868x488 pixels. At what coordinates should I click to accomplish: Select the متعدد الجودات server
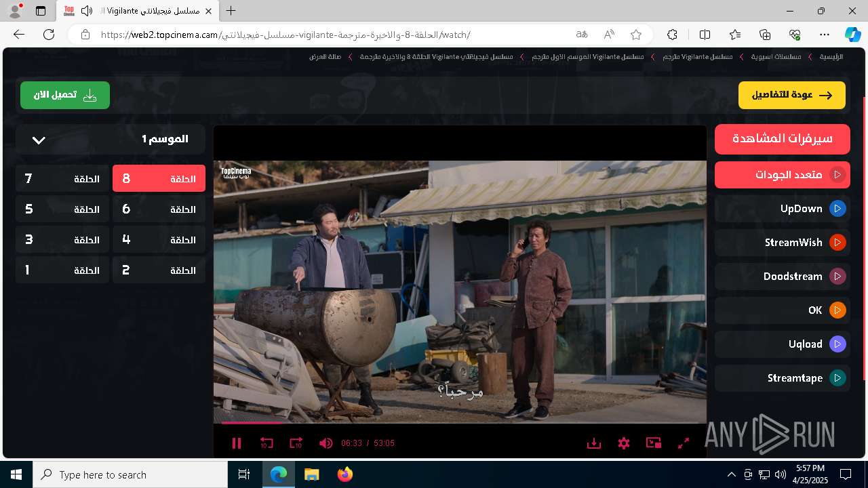pos(783,175)
